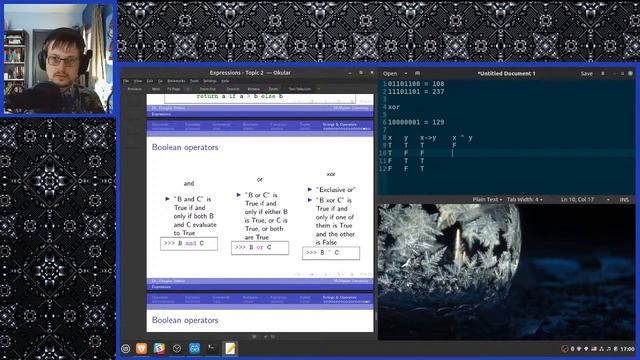Click the webcam video thumbnail
The height and width of the screenshot is (360, 640).
tap(58, 59)
